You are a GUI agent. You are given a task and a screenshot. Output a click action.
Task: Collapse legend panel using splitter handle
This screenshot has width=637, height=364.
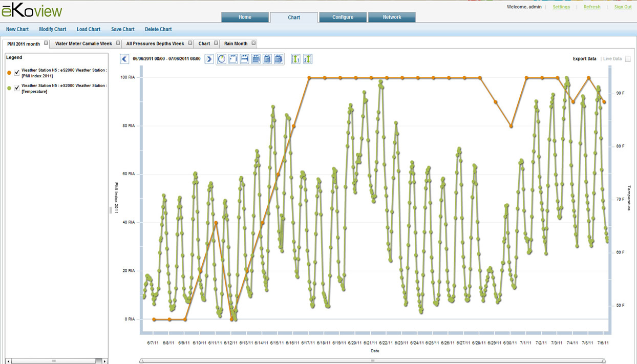[x=111, y=210]
